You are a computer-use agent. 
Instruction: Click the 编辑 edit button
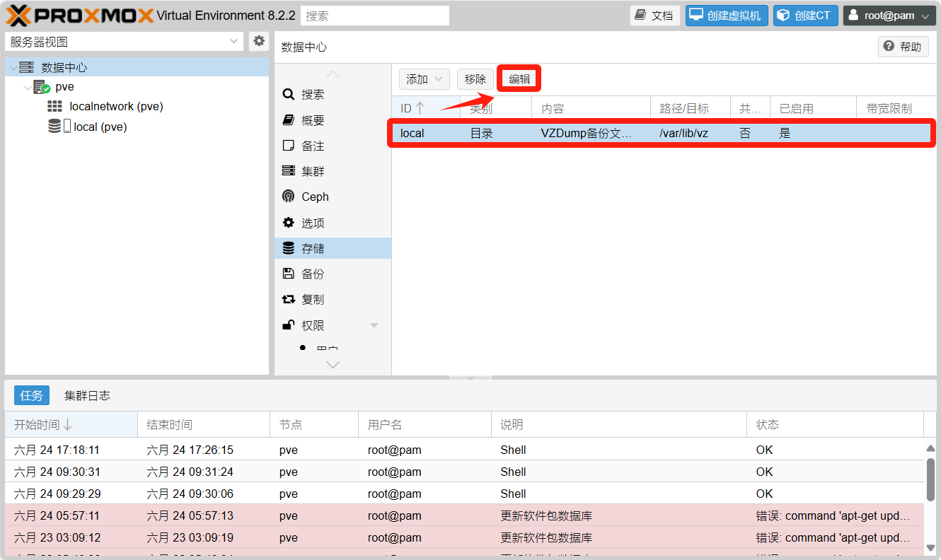pos(519,79)
